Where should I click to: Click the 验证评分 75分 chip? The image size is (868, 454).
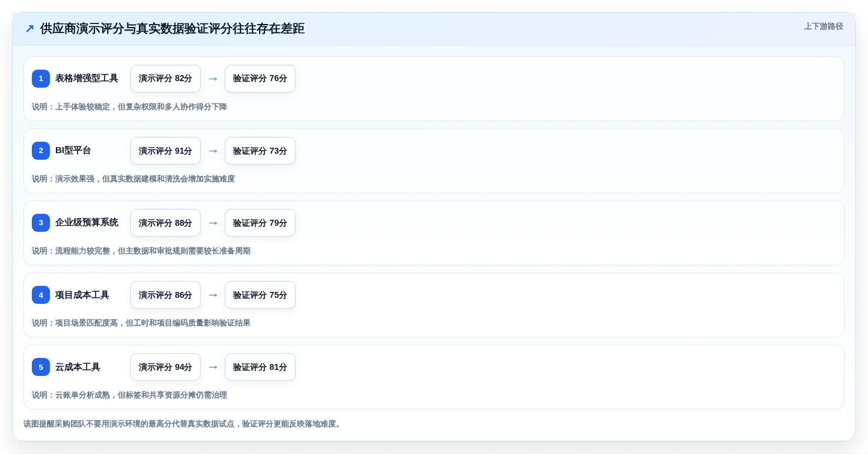[x=260, y=295]
